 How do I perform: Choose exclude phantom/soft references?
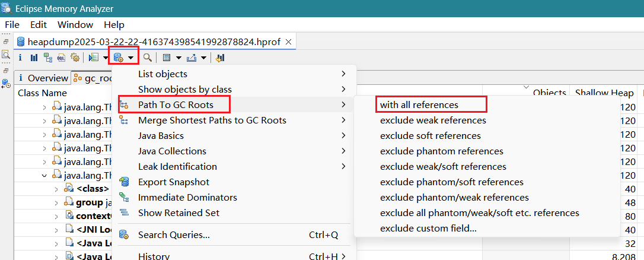[487, 182]
